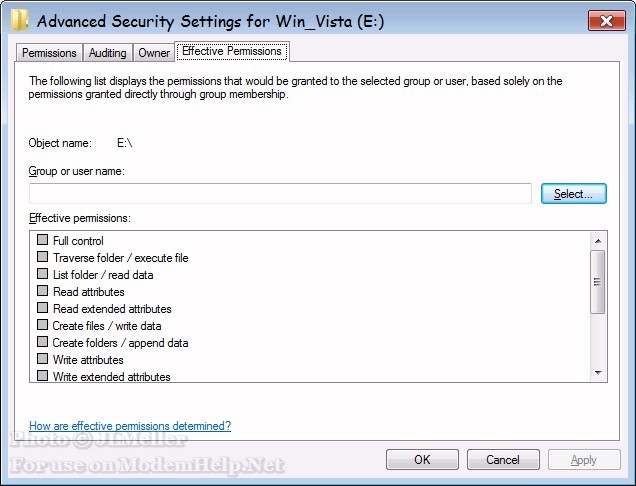Click the OK button
The image size is (636, 486).
click(422, 460)
